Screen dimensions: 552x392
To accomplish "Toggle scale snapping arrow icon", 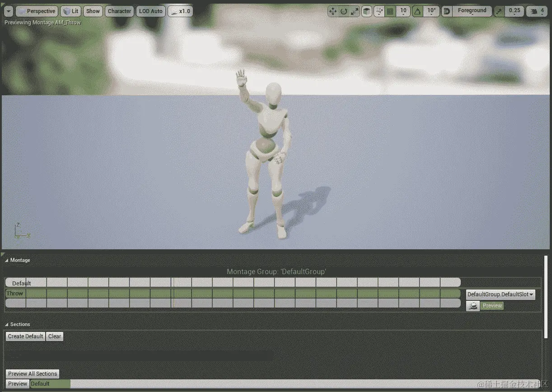I will (x=499, y=11).
